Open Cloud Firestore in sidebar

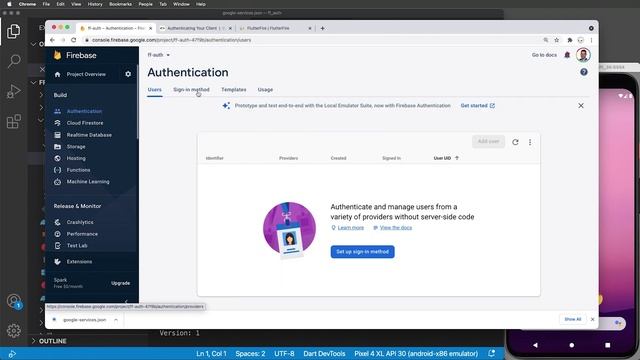coord(85,123)
